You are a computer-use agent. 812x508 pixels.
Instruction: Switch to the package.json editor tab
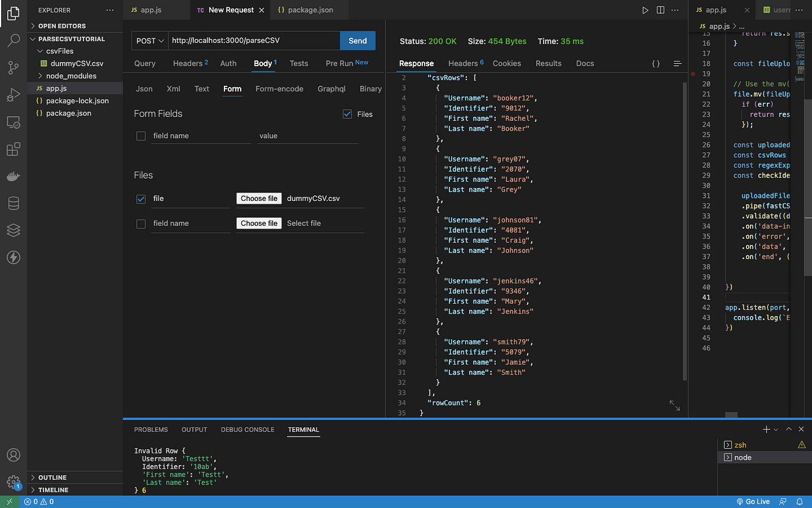tap(310, 10)
